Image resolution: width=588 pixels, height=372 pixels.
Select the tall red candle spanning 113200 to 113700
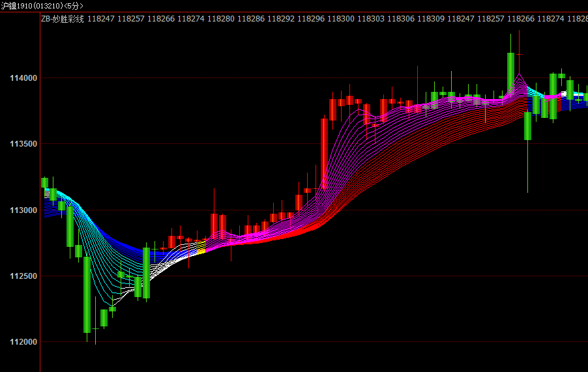324,154
